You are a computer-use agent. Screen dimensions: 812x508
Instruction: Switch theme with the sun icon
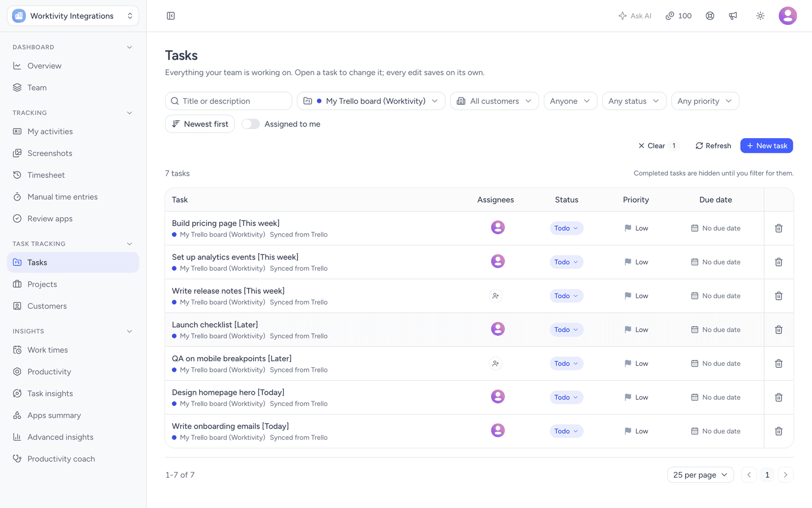760,16
